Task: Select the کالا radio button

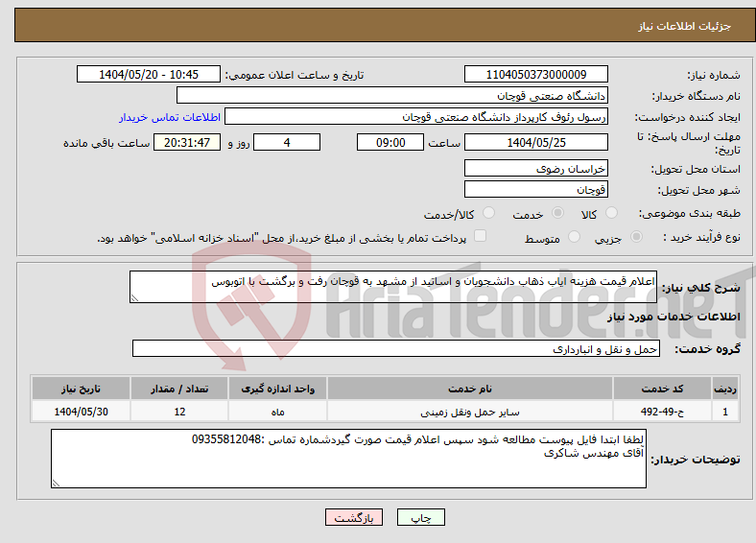Action: click(x=611, y=213)
